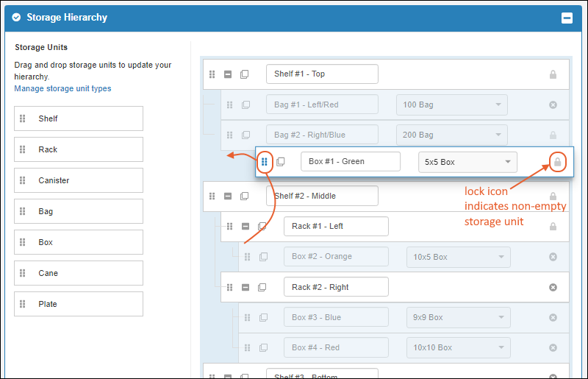Delete Rack #2 - Right using the X icon

click(553, 287)
